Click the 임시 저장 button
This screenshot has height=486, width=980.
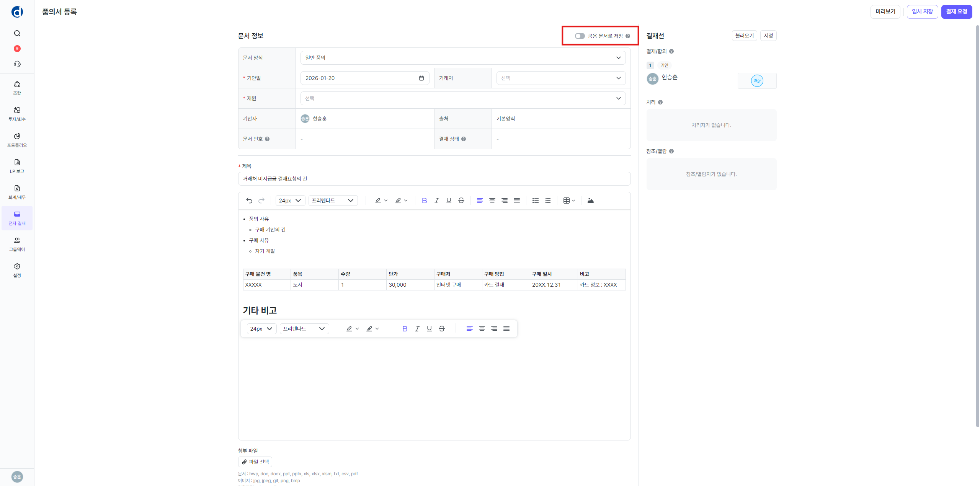click(x=922, y=12)
